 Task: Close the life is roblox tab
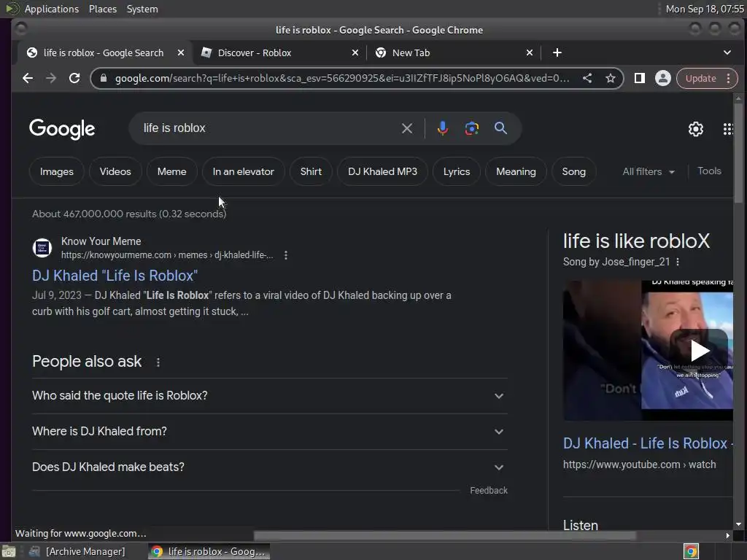pyautogui.click(x=181, y=52)
